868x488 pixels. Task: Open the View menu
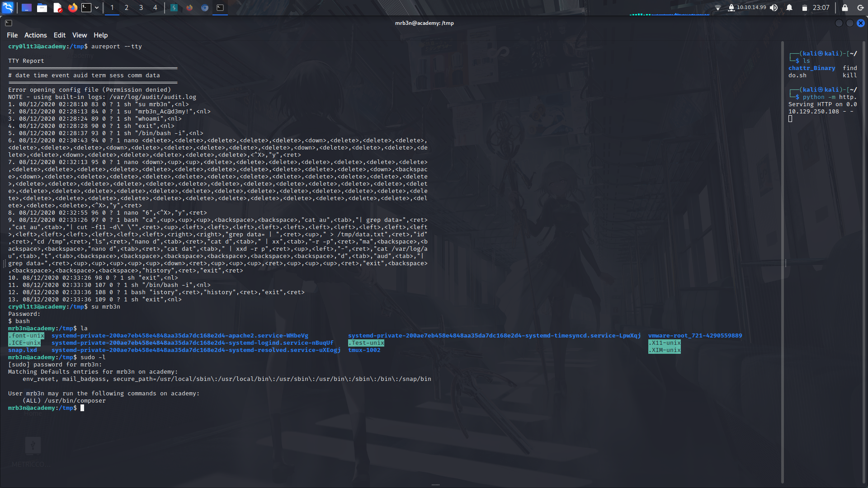click(79, 35)
